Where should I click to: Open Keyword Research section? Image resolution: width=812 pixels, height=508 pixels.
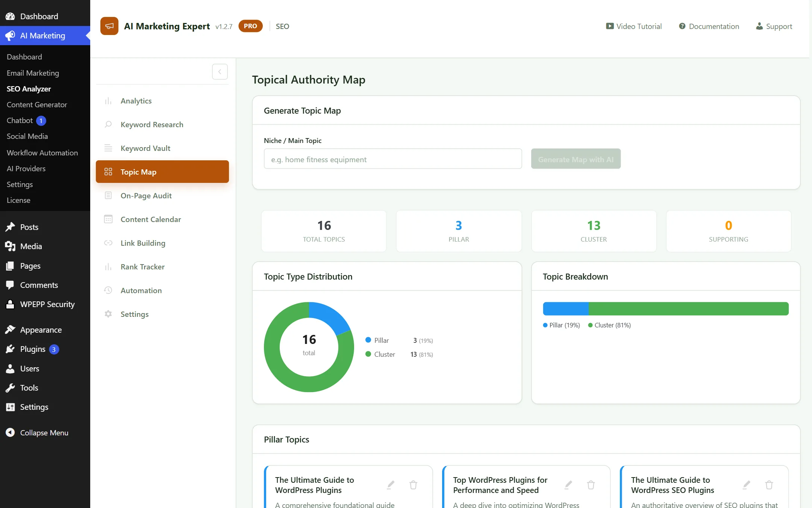coord(162,125)
